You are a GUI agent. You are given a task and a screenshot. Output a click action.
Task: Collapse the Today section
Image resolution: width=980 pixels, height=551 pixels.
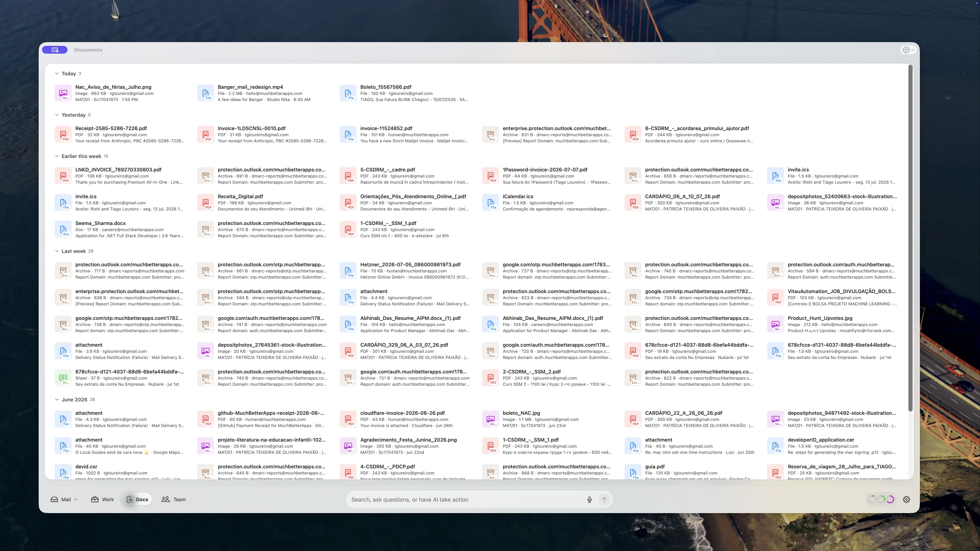(57, 73)
